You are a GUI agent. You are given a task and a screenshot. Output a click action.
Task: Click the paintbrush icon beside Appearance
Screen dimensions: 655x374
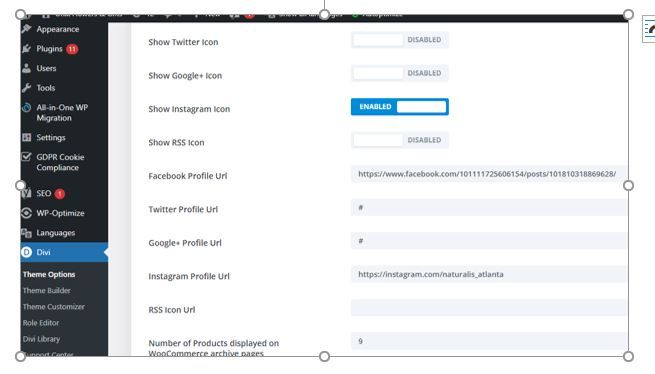click(x=27, y=29)
